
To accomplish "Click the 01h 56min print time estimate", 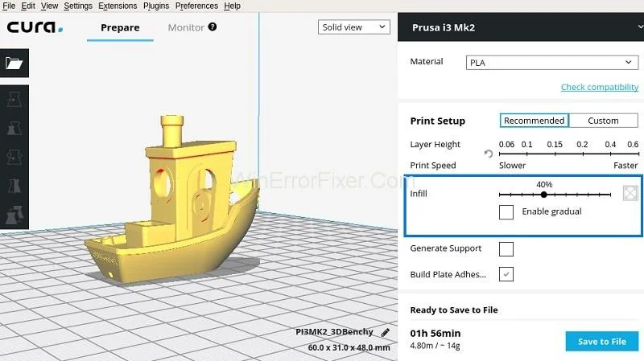I will (436, 333).
